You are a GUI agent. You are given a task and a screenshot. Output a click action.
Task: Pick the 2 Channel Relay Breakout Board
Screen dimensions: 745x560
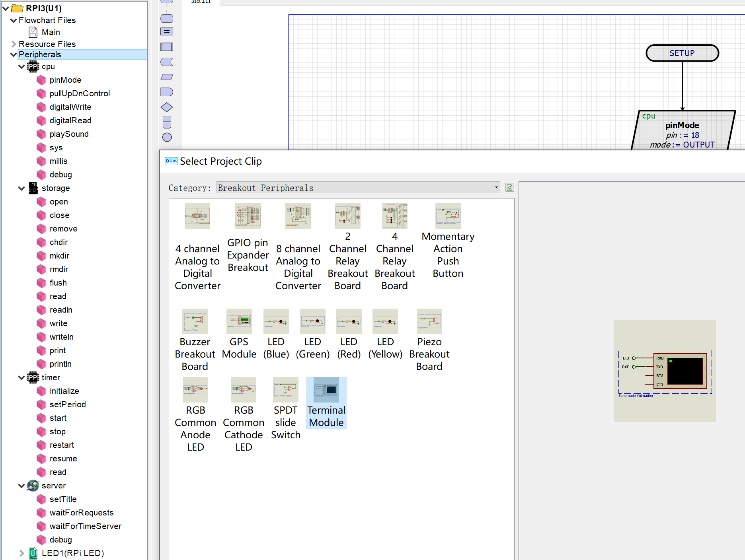point(348,247)
